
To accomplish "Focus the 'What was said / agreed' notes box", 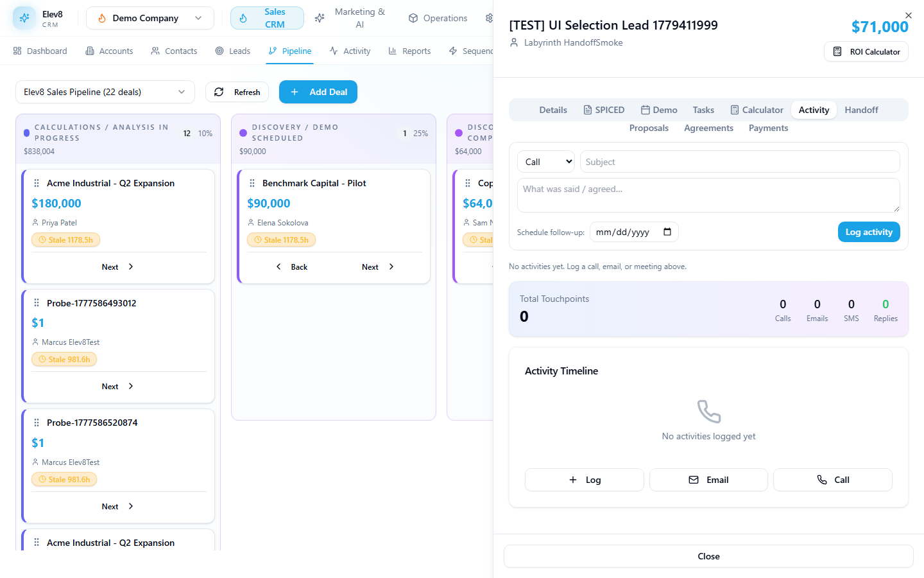I will (x=708, y=195).
